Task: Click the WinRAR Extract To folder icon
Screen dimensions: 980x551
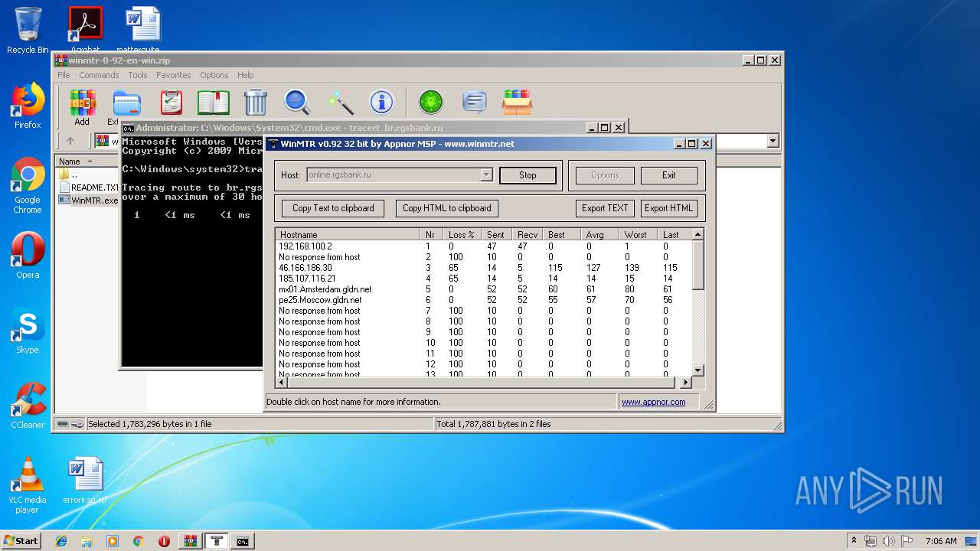Action: pos(126,103)
